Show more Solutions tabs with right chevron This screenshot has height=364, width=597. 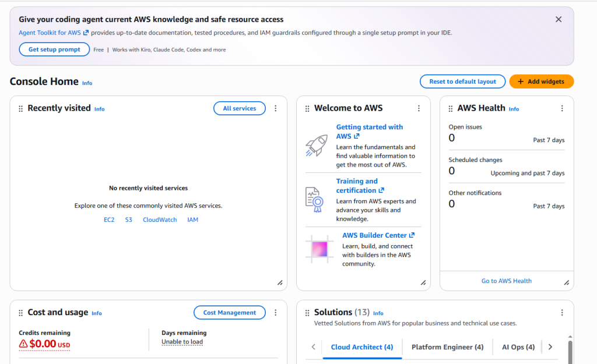(x=550, y=347)
